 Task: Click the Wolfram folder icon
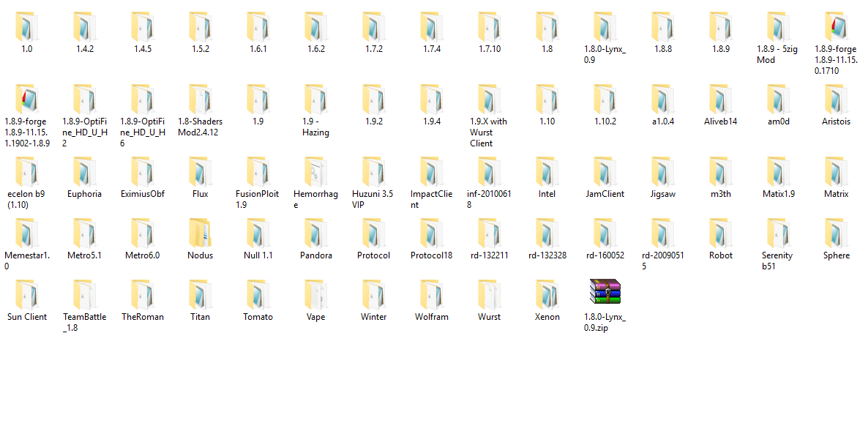(431, 294)
